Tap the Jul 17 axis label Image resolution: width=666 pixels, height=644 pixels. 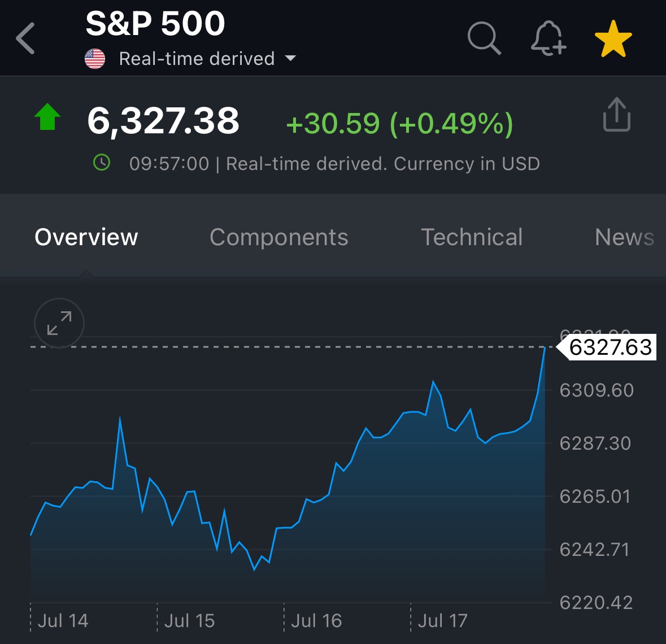pos(442,621)
